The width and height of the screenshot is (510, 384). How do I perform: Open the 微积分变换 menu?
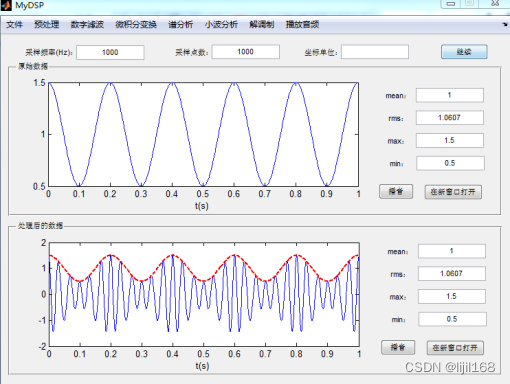coord(136,24)
